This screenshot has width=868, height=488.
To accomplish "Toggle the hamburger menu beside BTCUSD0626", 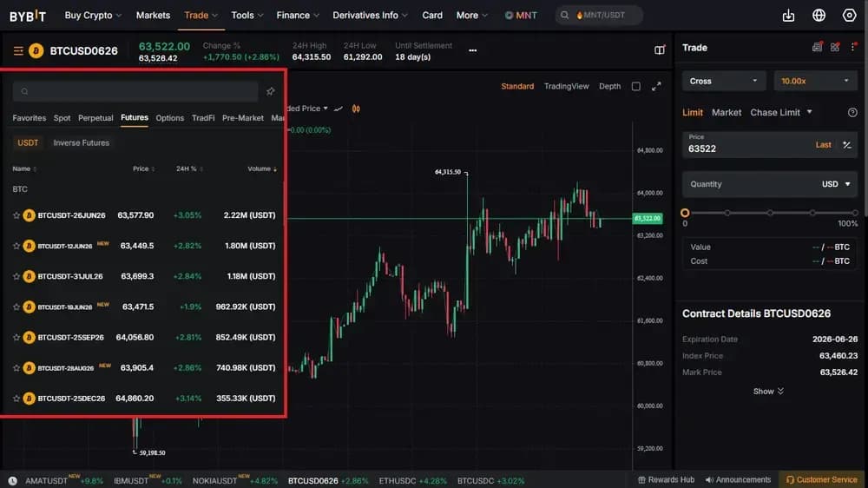I will click(18, 51).
